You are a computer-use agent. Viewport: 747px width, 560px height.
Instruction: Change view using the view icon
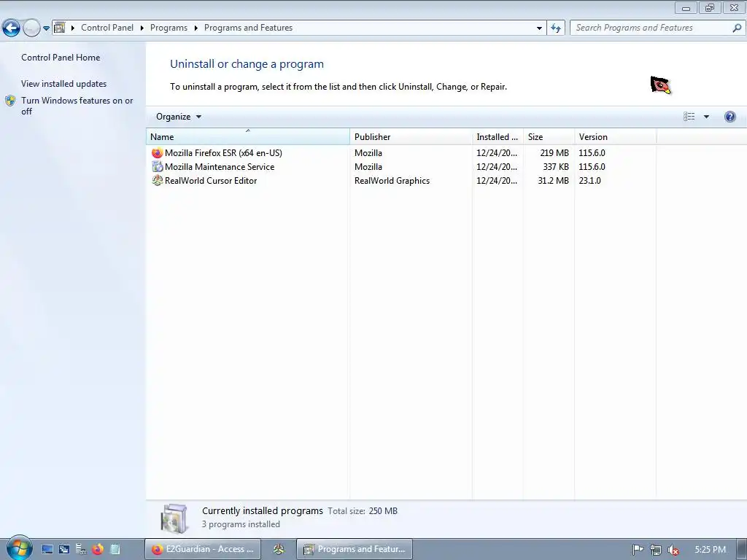pyautogui.click(x=689, y=117)
